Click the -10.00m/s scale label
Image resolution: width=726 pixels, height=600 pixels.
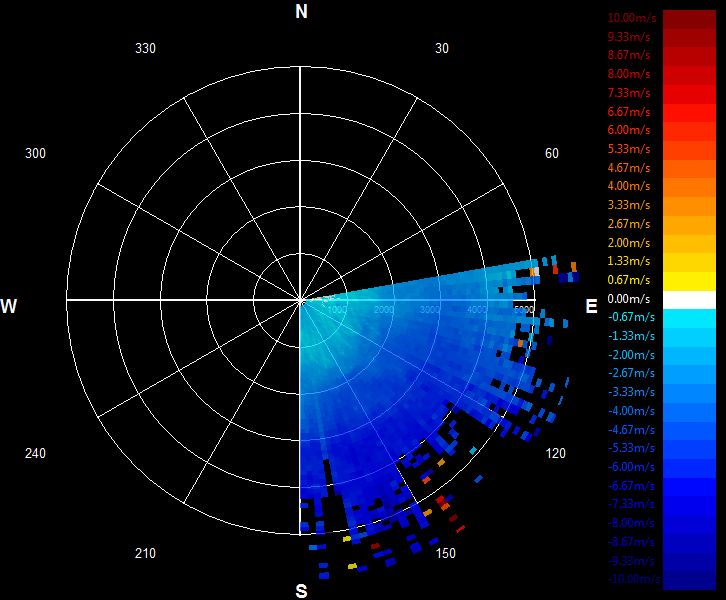coord(633,579)
